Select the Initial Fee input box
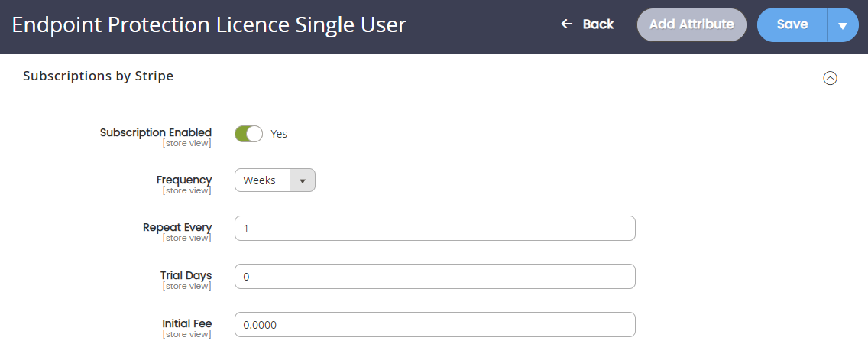Viewport: 868px width, 354px height. pos(435,325)
